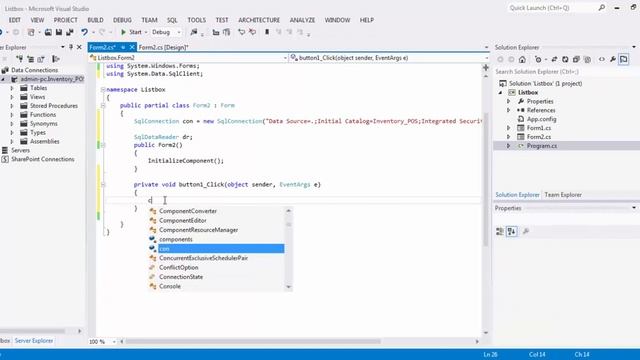This screenshot has width=640, height=360.
Task: Switch to the Team Explorer tab
Action: [563, 195]
